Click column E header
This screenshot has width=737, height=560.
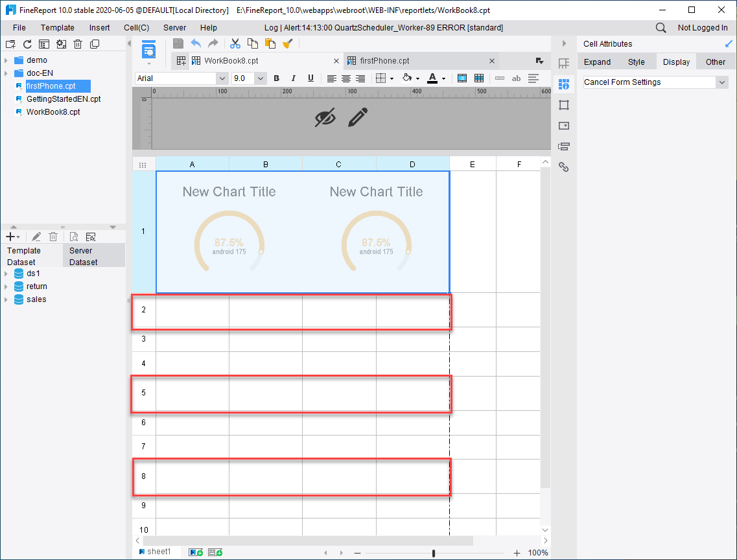pyautogui.click(x=473, y=164)
